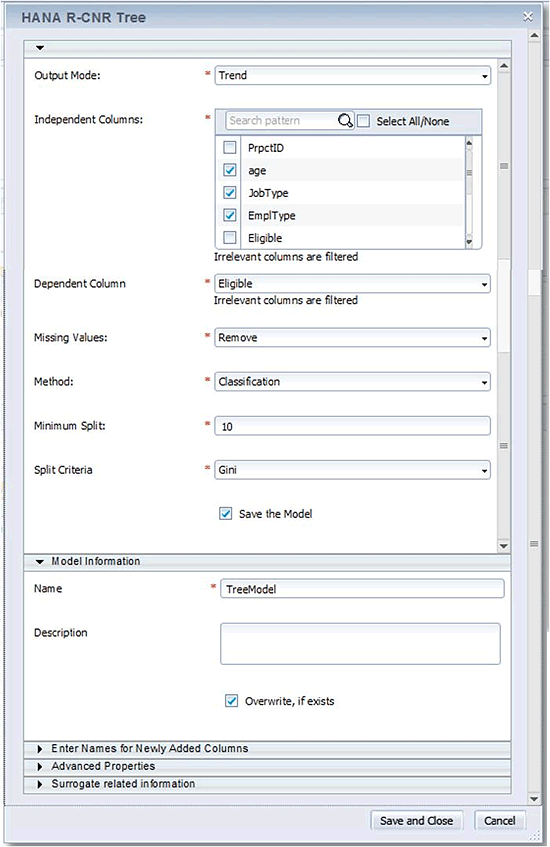Image resolution: width=550 pixels, height=847 pixels.
Task: Open the Output Mode dropdown
Action: [353, 76]
